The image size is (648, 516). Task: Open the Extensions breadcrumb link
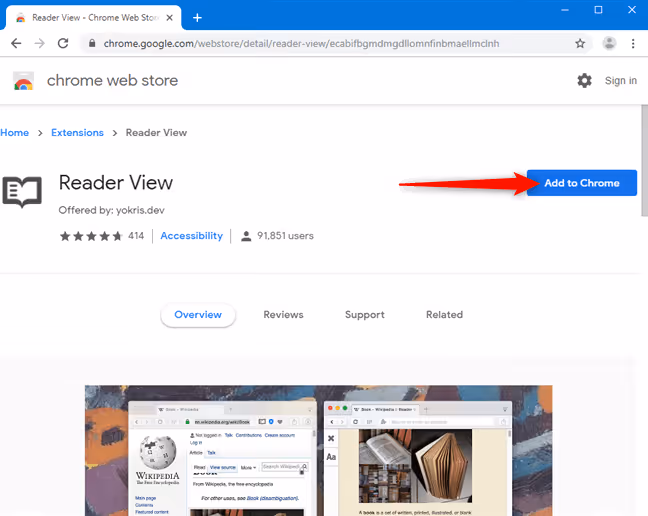coord(77,133)
